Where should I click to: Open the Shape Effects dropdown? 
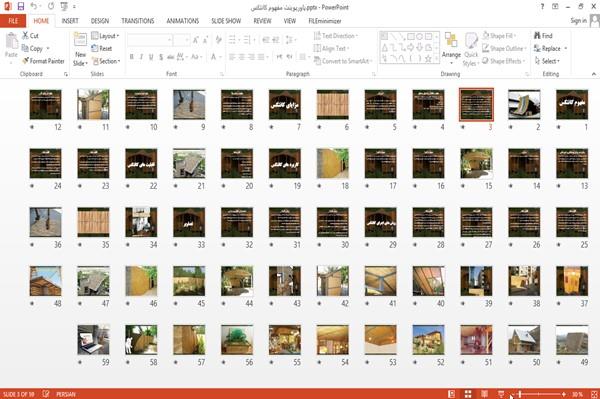(504, 61)
